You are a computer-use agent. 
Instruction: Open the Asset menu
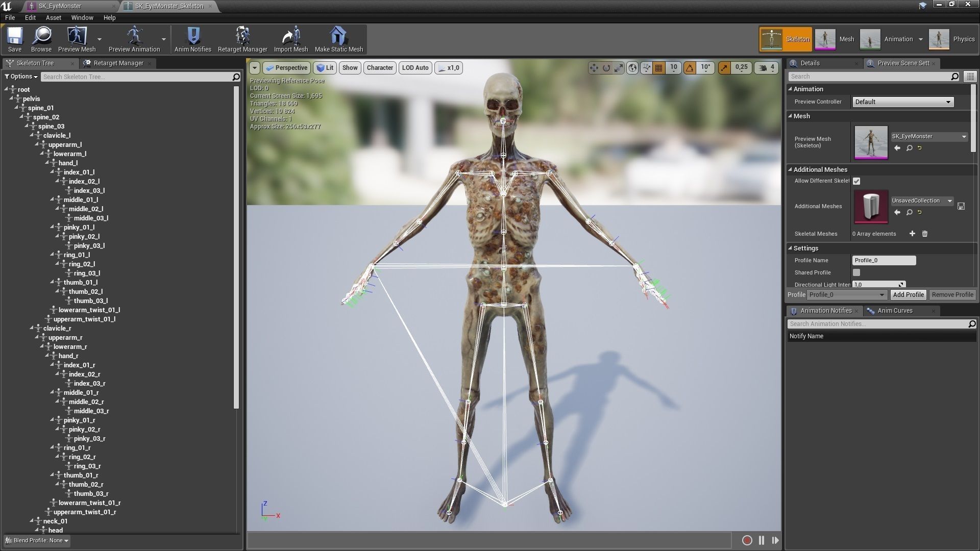(53, 17)
